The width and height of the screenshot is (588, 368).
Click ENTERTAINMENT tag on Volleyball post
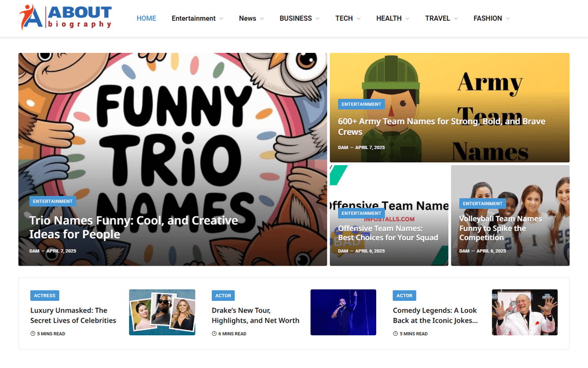click(x=482, y=203)
